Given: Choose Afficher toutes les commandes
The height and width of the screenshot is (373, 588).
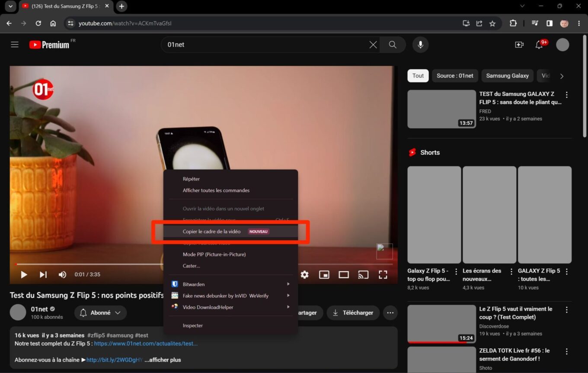Looking at the screenshot, I should tap(231, 190).
